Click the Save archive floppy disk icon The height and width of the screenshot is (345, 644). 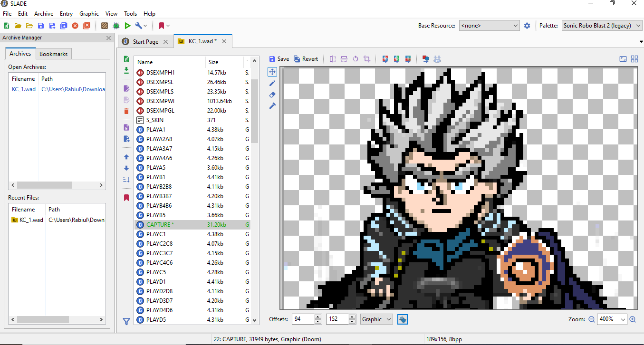tap(40, 26)
